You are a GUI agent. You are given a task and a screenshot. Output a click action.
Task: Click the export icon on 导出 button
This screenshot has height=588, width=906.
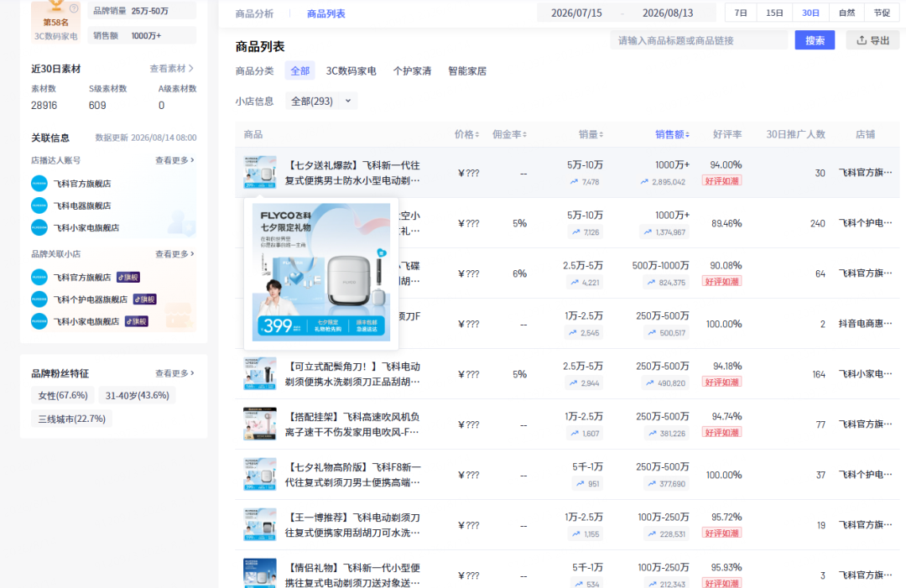862,40
